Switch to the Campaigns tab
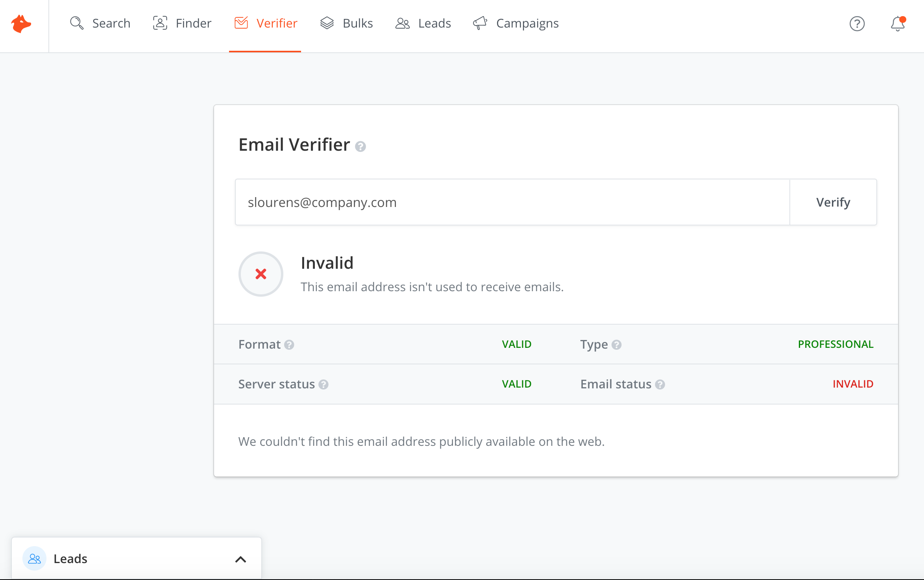 (x=527, y=23)
